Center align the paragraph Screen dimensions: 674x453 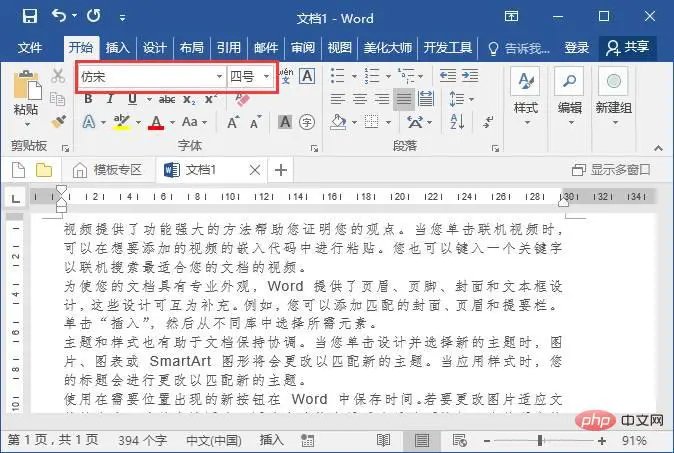pos(360,99)
